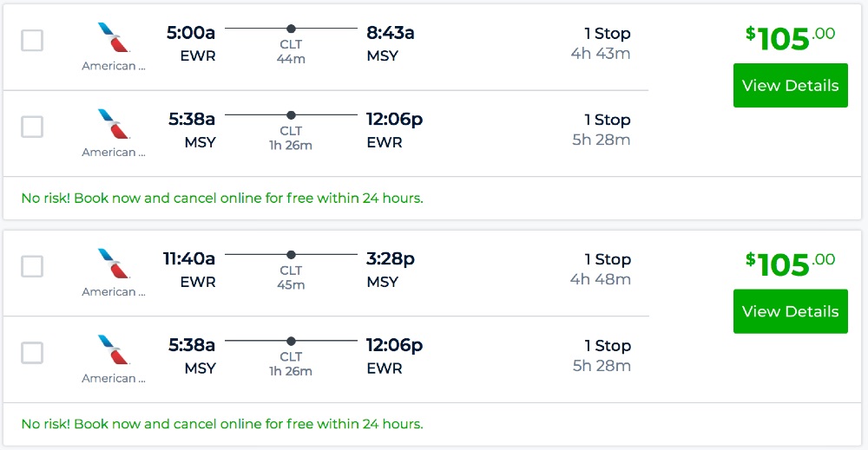Screen dimensions: 868x450
Task: Tick return flight checkbox beneath the 11:40a departure
Action: 32,353
